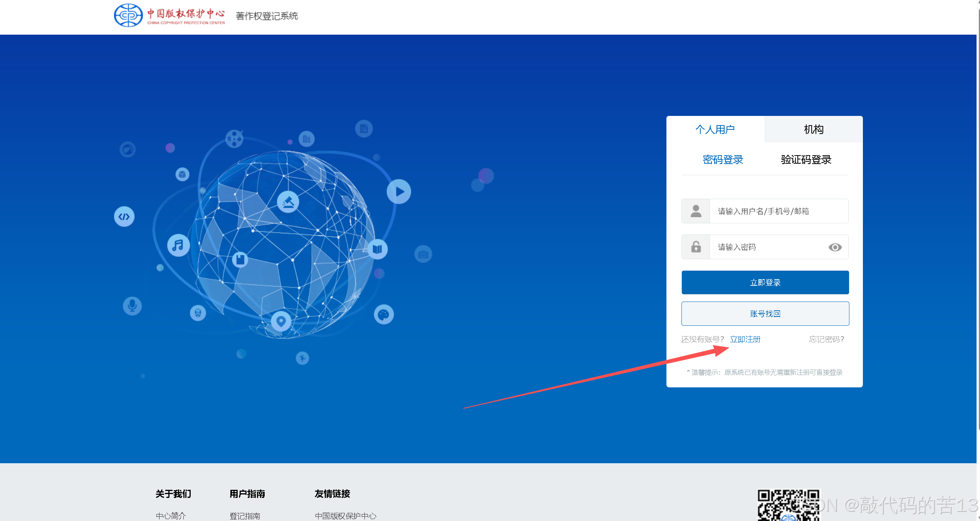
Task: Switch to 验证码登录 login mode
Action: [806, 159]
